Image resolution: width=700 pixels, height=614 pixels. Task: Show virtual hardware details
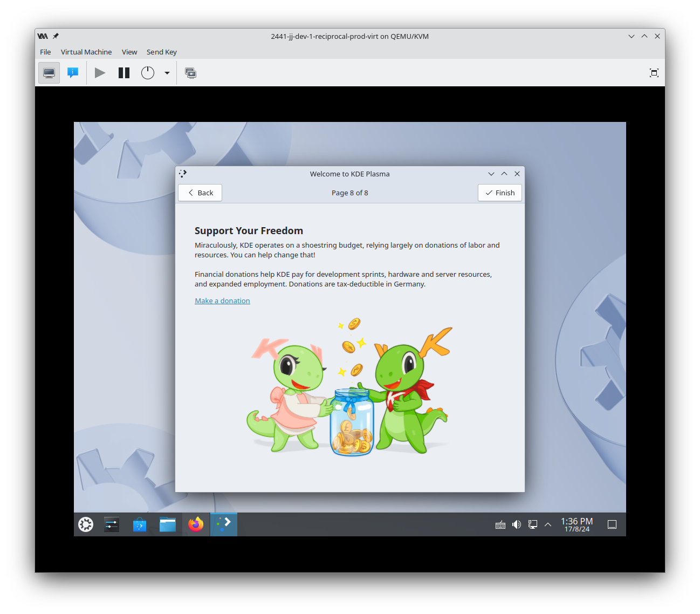point(73,73)
